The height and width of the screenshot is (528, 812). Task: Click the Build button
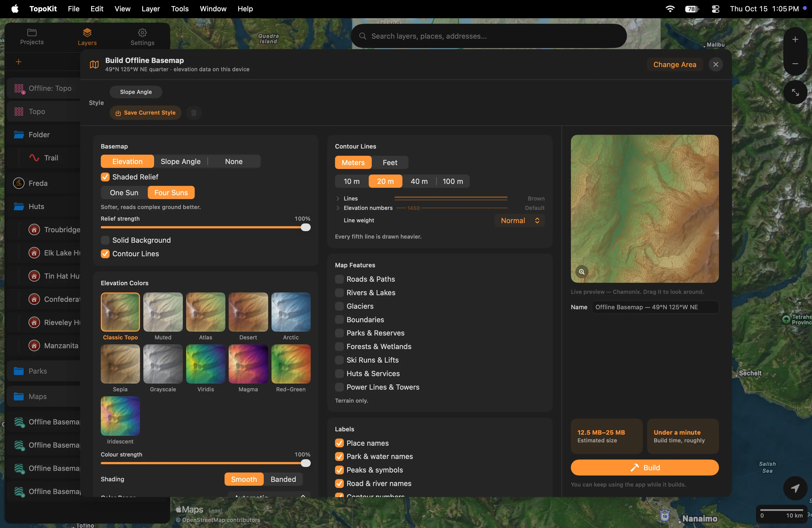pos(644,468)
